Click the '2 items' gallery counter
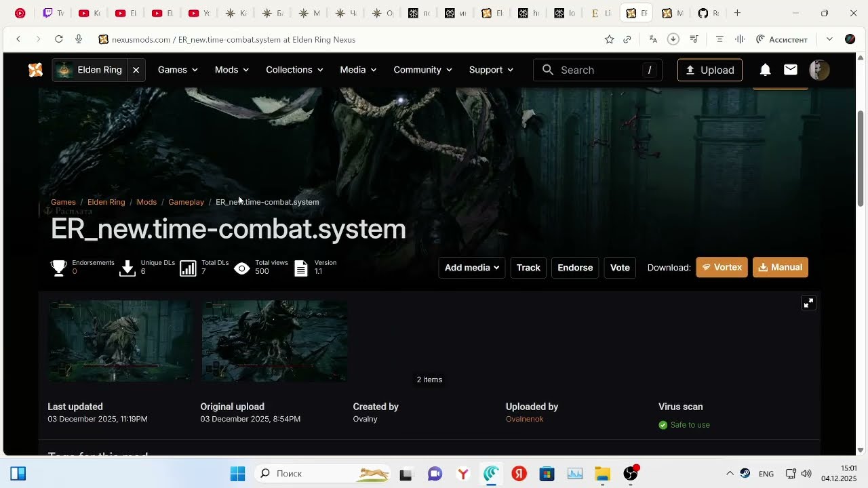Screen dimensions: 868x488 [x=429, y=380]
